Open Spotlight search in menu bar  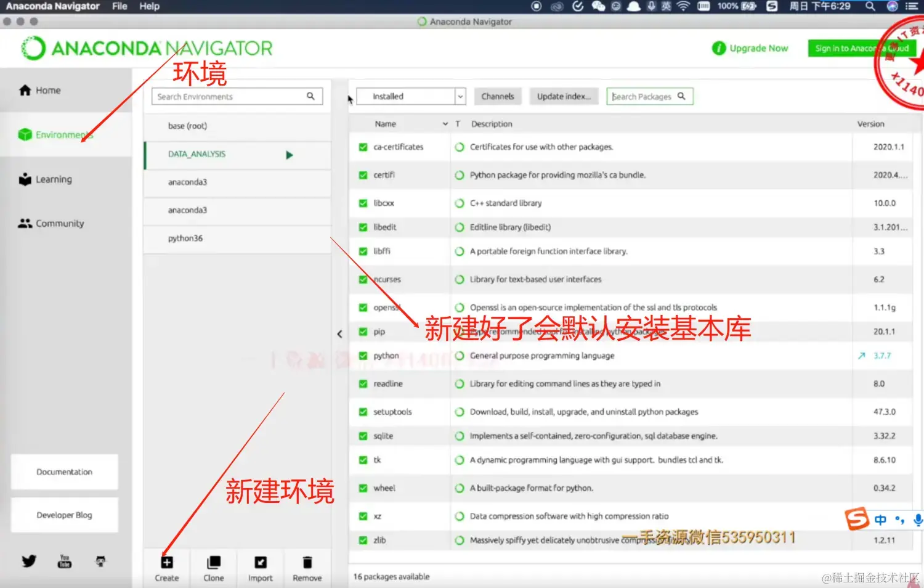tap(870, 6)
